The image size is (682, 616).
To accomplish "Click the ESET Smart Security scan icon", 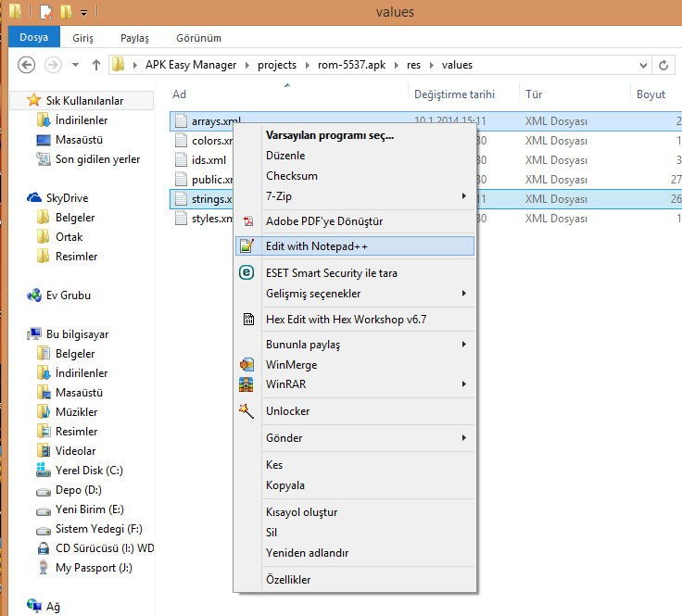I will [x=246, y=273].
